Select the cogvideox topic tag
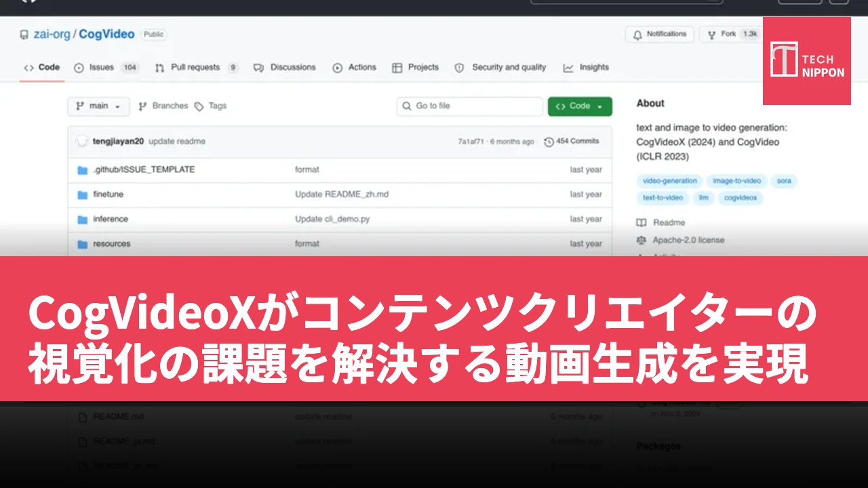The height and width of the screenshot is (488, 868). (741, 198)
